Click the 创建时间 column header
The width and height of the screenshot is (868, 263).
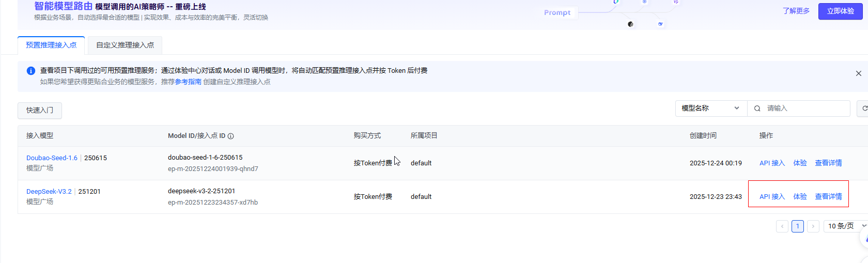(x=703, y=136)
